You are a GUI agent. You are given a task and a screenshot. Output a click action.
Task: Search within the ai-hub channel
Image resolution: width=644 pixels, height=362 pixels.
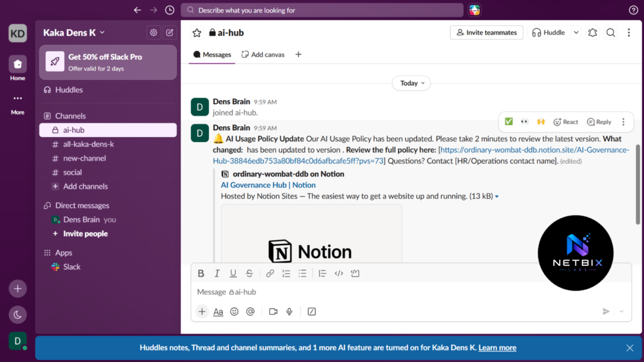611,33
